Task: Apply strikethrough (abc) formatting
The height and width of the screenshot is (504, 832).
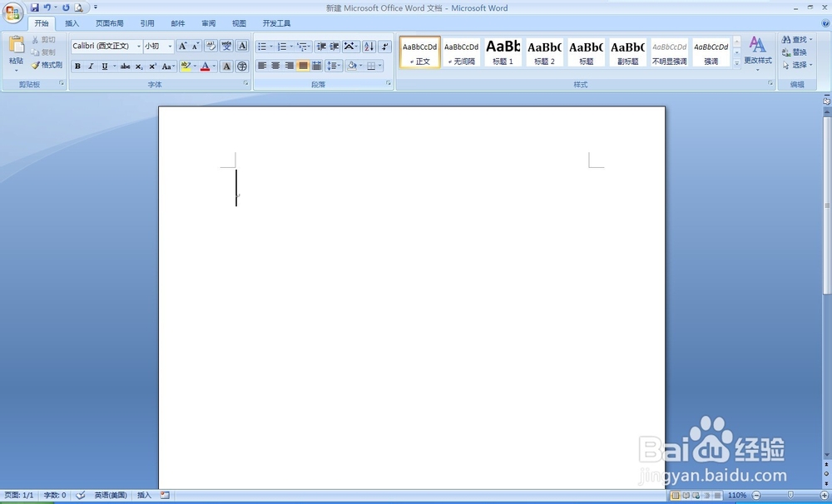Action: (x=126, y=67)
